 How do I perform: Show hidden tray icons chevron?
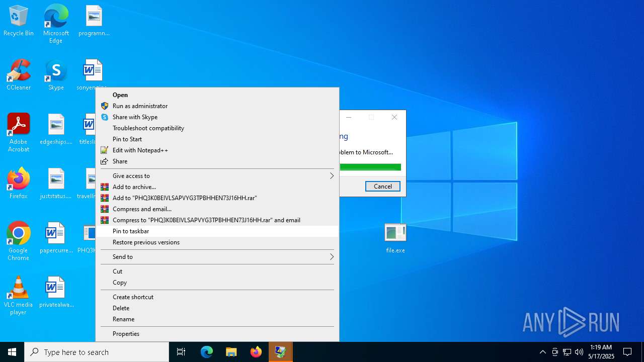click(542, 352)
